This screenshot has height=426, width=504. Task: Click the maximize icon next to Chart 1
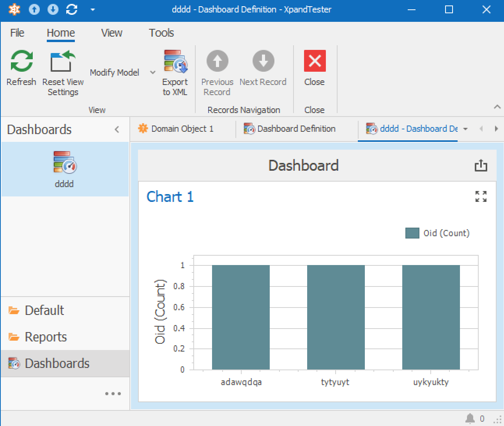click(481, 197)
